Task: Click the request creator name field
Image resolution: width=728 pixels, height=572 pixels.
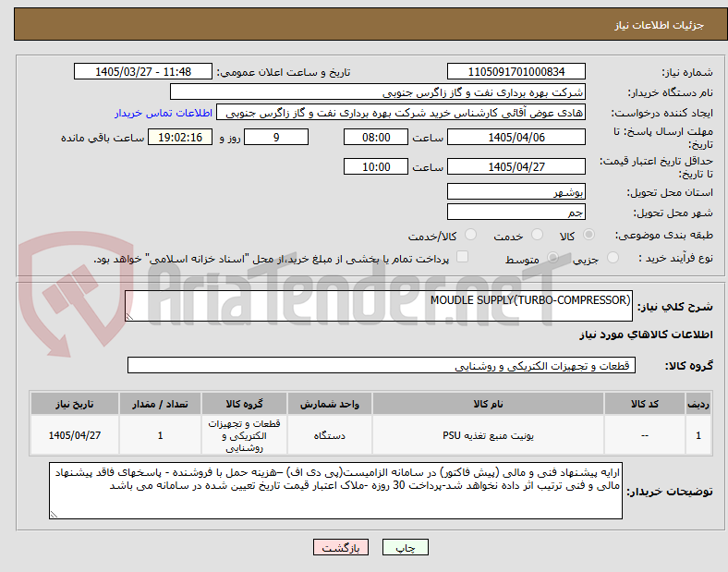Action: [401, 113]
